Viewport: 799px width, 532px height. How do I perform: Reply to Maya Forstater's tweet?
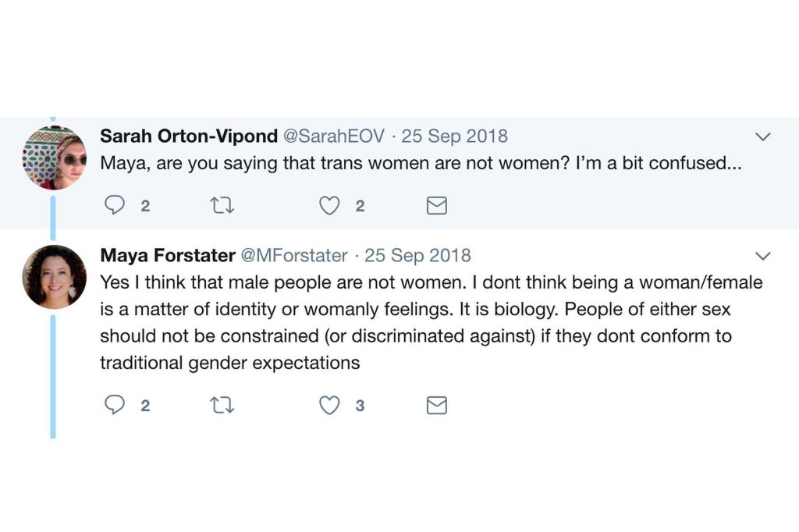(115, 405)
